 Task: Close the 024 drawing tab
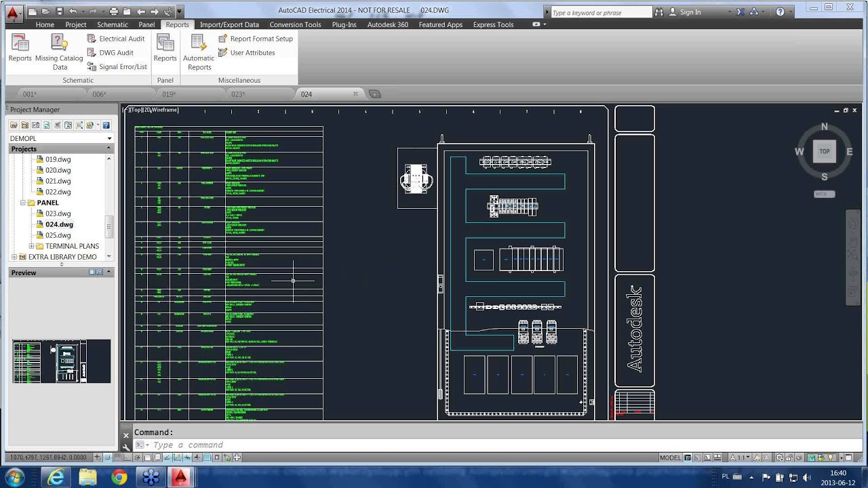coord(355,94)
